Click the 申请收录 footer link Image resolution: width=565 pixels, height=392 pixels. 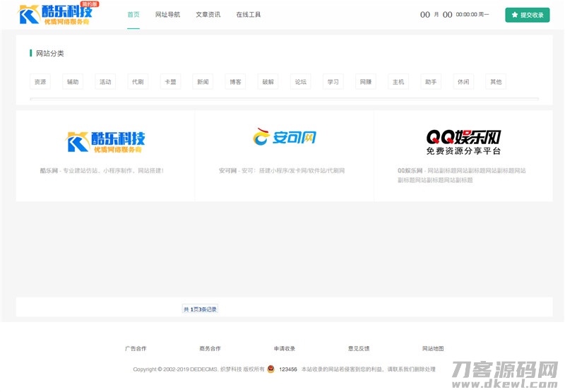(285, 348)
